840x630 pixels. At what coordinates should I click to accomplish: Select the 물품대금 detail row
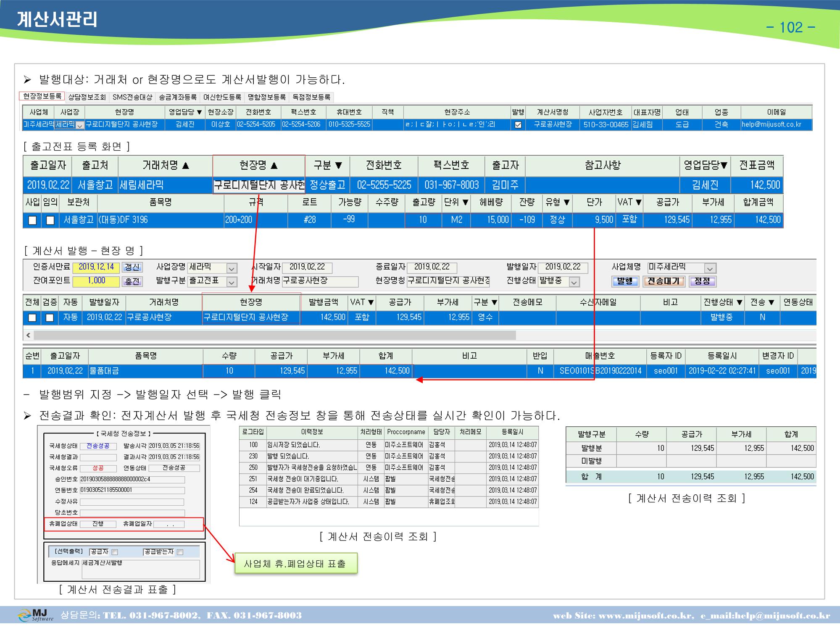coord(419,371)
